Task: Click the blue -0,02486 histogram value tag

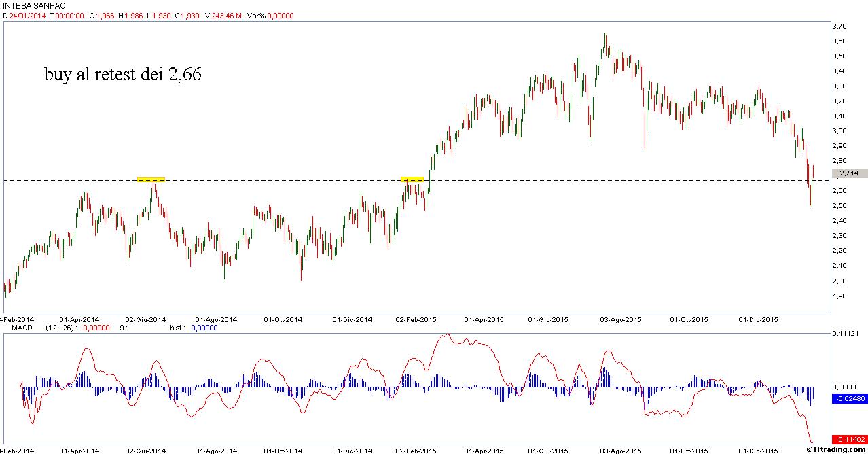Action: pyautogui.click(x=848, y=399)
